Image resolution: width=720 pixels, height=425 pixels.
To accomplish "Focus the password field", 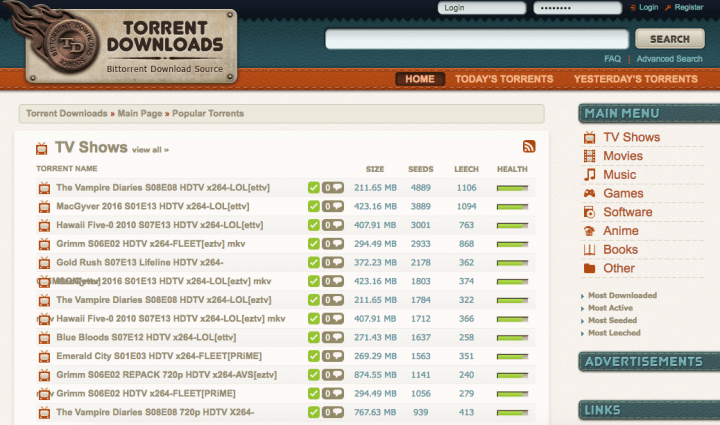I will coord(577,8).
